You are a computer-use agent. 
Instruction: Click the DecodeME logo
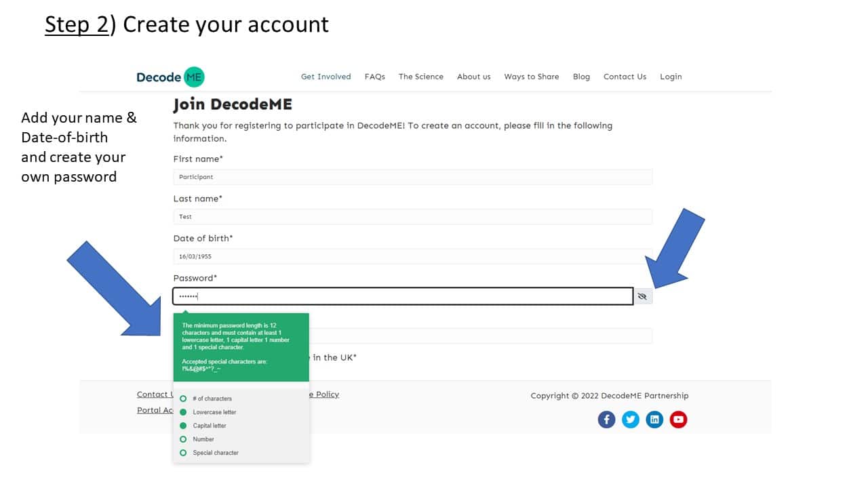tap(170, 77)
